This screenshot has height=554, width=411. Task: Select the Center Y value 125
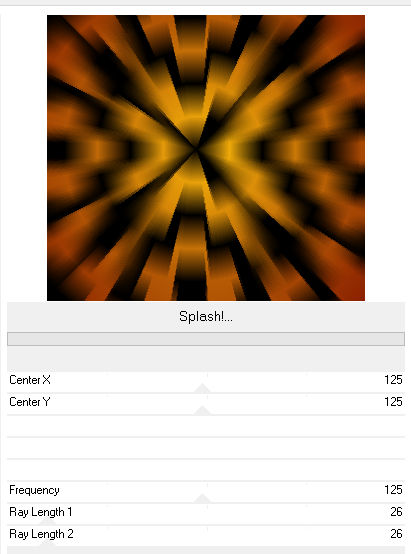coord(393,402)
